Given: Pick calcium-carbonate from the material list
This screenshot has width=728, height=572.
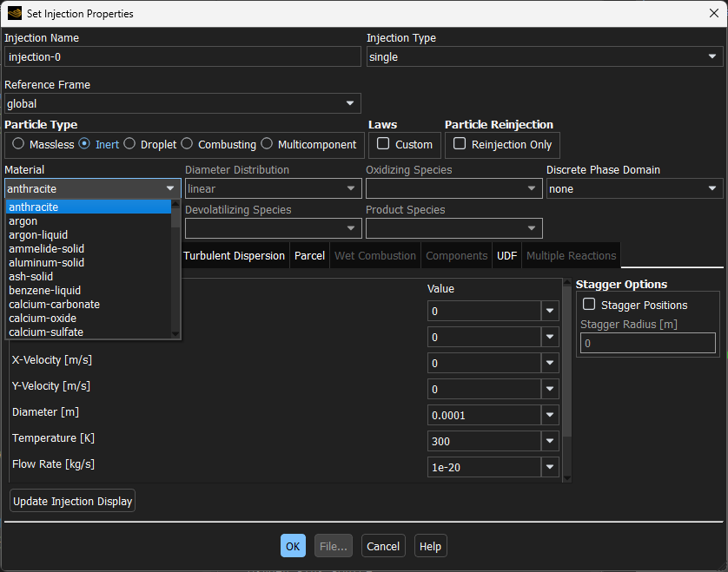Looking at the screenshot, I should coord(55,305).
